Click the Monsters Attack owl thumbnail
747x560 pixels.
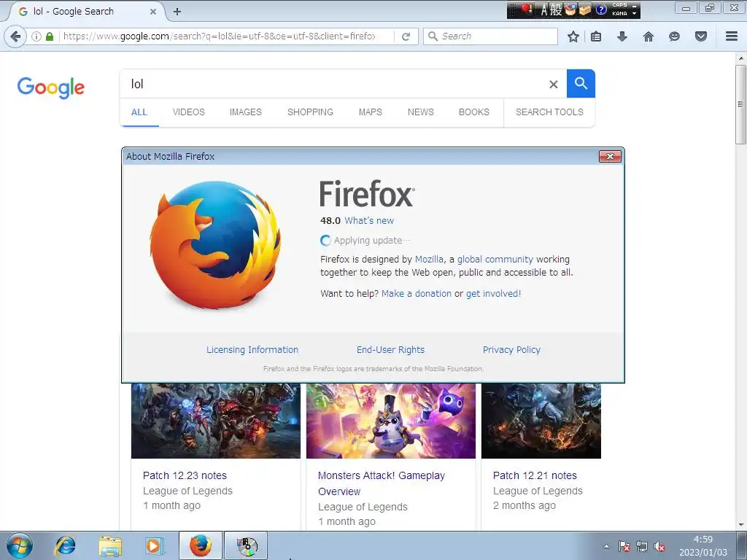click(x=391, y=421)
